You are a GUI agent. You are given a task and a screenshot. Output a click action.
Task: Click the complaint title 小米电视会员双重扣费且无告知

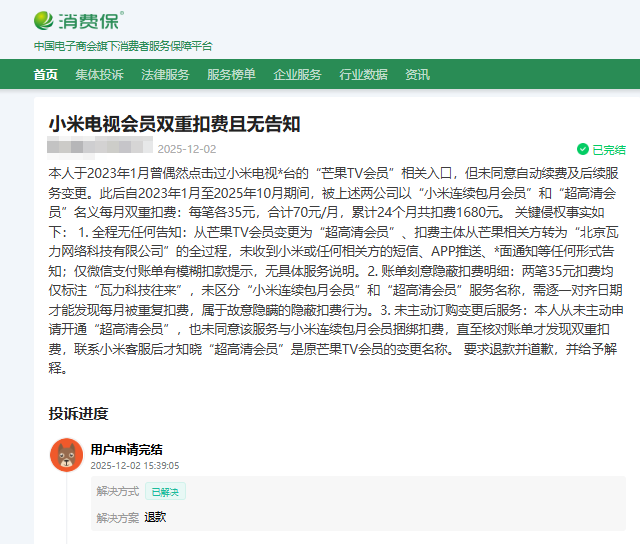pyautogui.click(x=174, y=123)
